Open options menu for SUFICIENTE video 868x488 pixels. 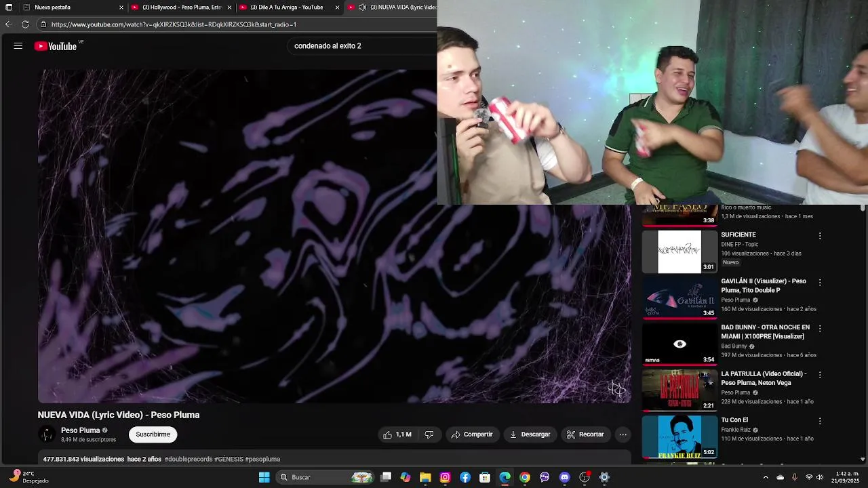coord(820,236)
